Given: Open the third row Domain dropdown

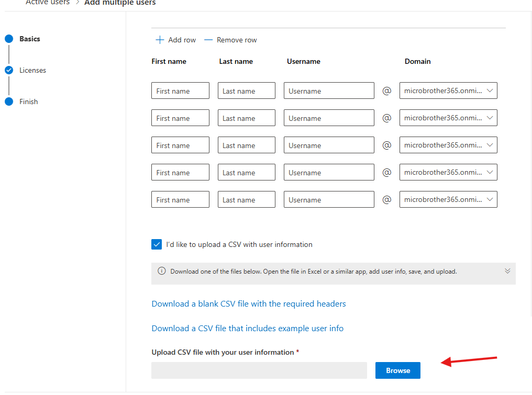Looking at the screenshot, I should (448, 145).
